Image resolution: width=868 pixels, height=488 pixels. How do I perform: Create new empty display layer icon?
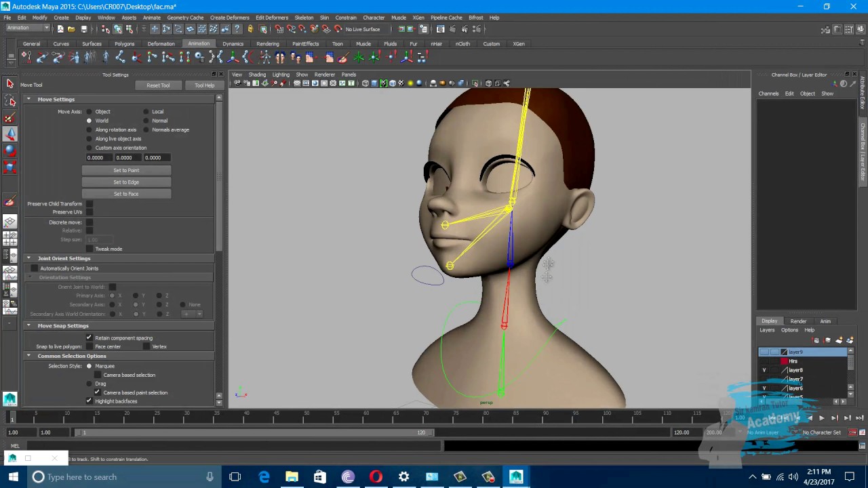(x=839, y=340)
